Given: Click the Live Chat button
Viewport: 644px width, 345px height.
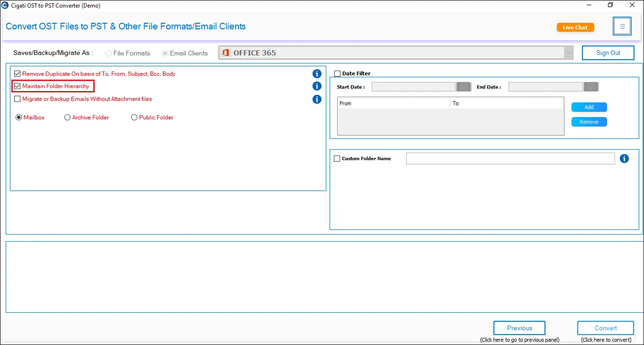Looking at the screenshot, I should pyautogui.click(x=575, y=27).
